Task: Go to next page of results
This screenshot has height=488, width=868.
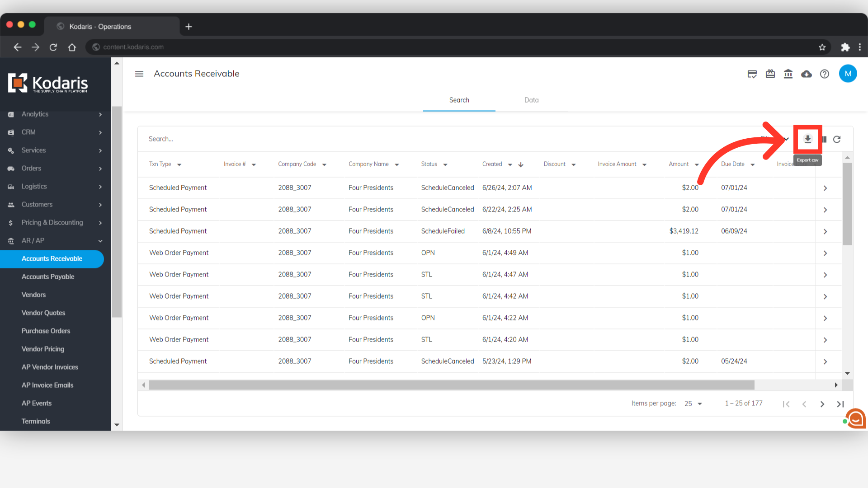Action: (x=822, y=404)
